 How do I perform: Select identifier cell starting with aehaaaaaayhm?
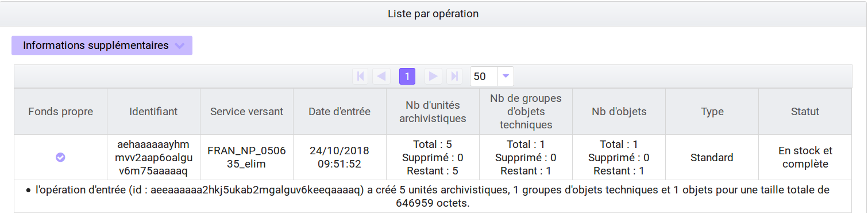click(x=153, y=157)
